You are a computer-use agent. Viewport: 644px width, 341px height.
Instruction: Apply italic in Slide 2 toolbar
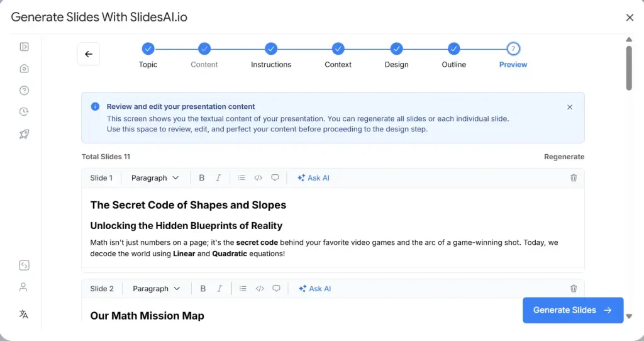[x=219, y=289]
